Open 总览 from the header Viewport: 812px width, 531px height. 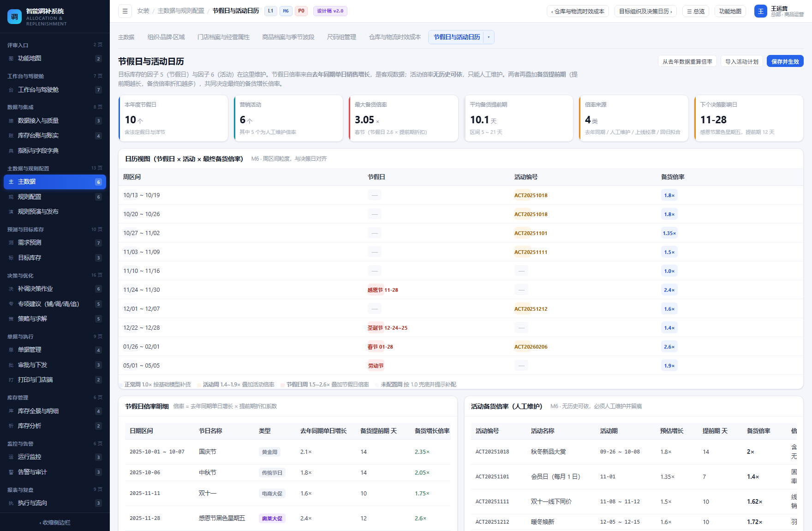pyautogui.click(x=696, y=12)
